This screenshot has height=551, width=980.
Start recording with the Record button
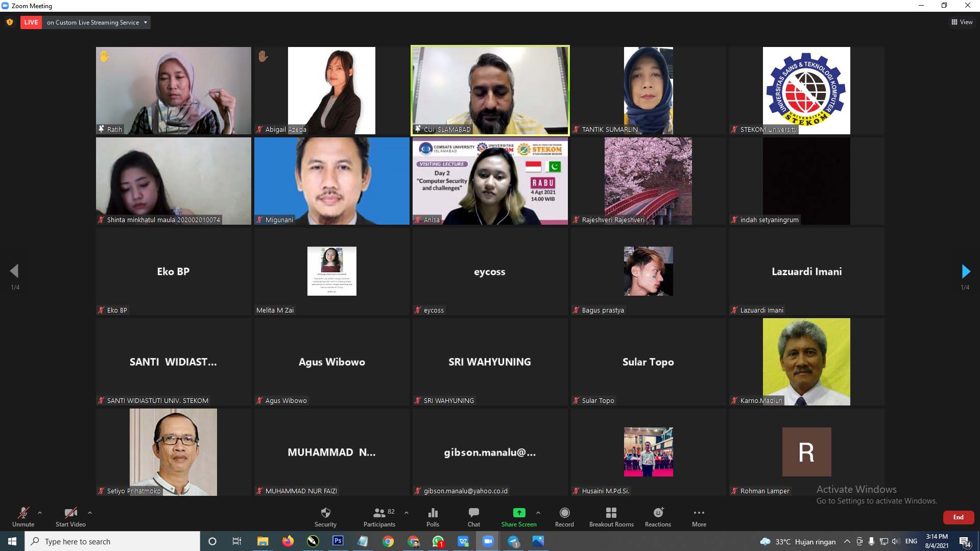pos(564,517)
